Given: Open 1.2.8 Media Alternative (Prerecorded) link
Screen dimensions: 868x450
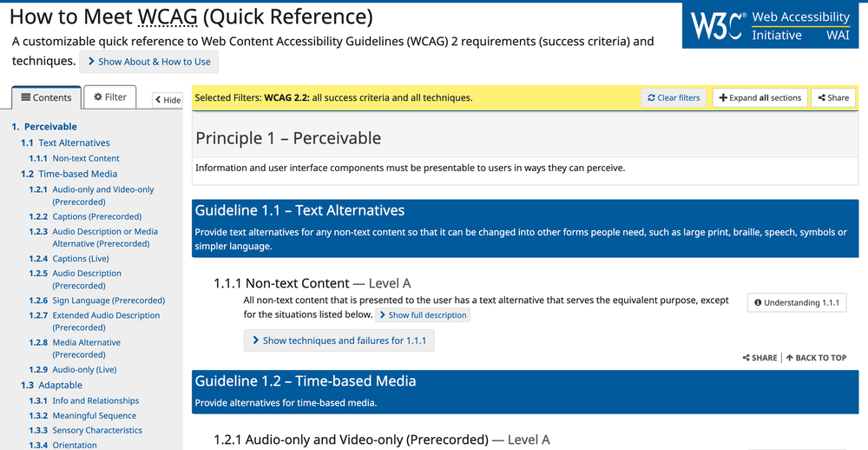Looking at the screenshot, I should point(74,348).
